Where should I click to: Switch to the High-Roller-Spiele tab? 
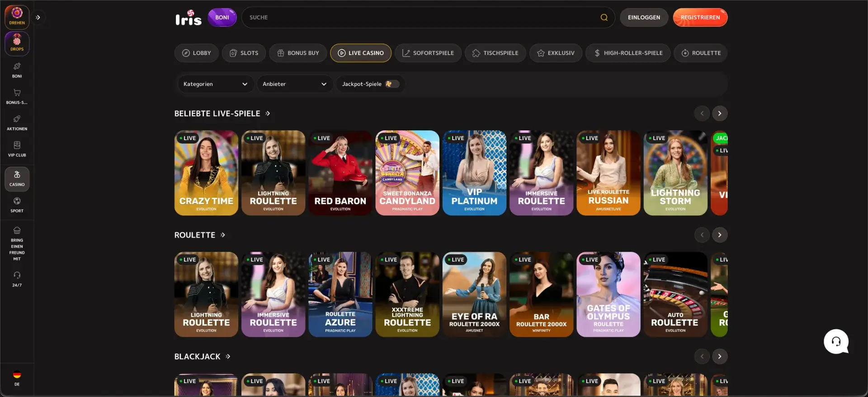[x=628, y=53]
